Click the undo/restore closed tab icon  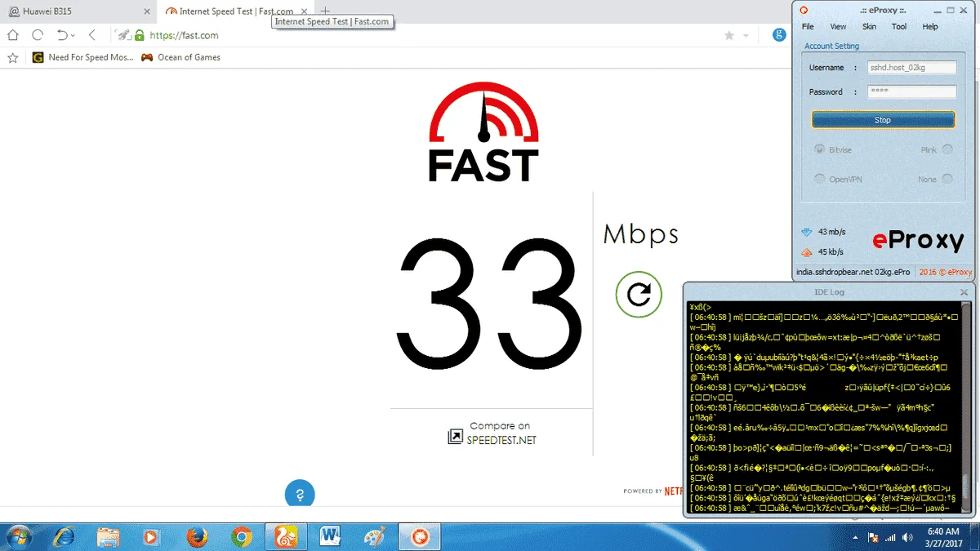click(x=62, y=35)
